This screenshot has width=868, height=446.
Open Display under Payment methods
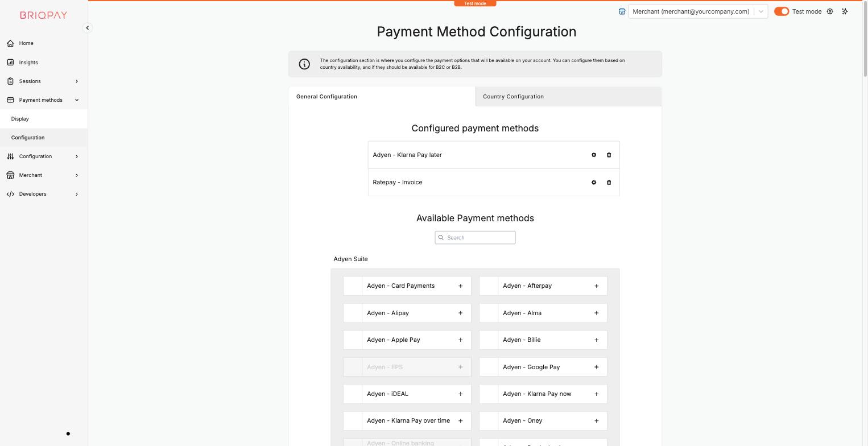point(44,119)
